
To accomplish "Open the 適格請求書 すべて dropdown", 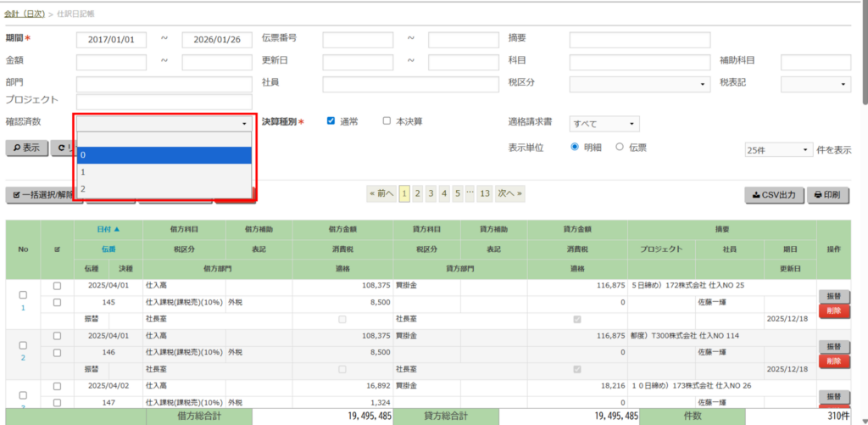I will [x=604, y=124].
